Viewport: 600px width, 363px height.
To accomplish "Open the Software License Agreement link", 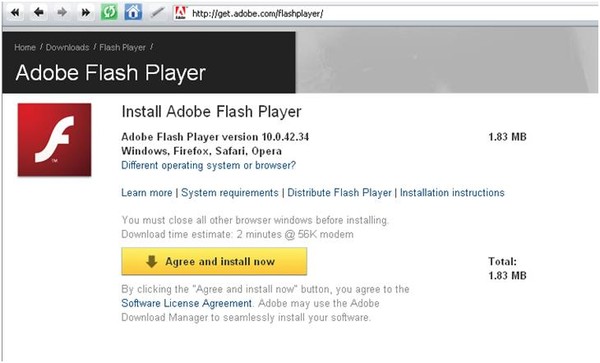I will [x=186, y=303].
